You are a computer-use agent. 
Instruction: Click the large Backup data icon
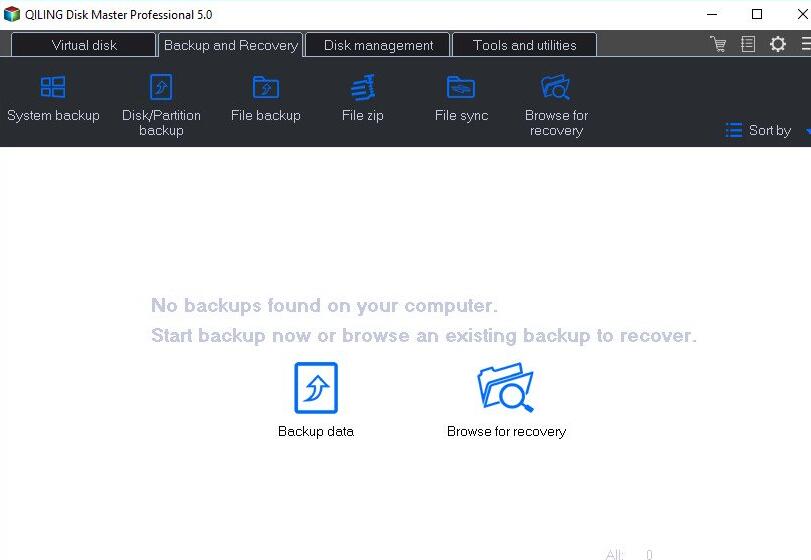pyautogui.click(x=316, y=388)
